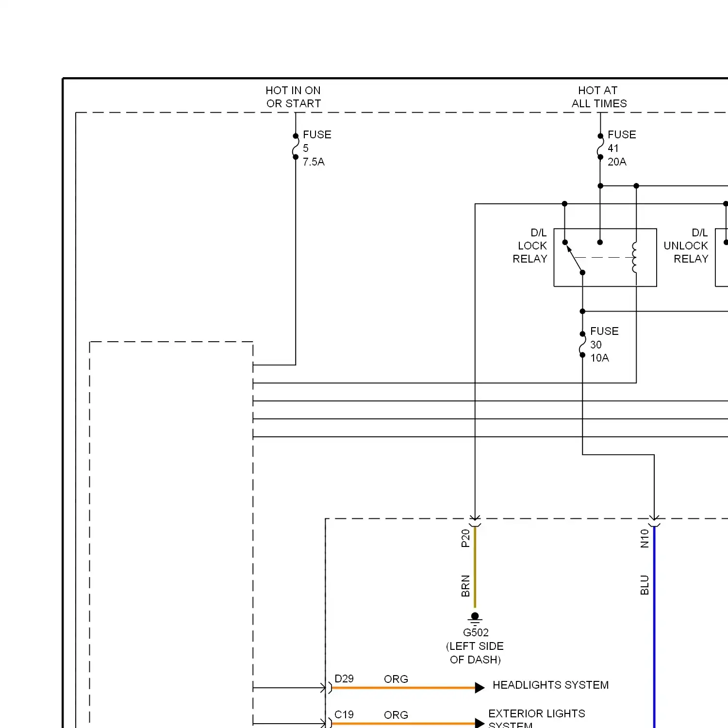Image resolution: width=728 pixels, height=728 pixels.
Task: Click the ORG label on D29 wire
Action: pos(396,679)
